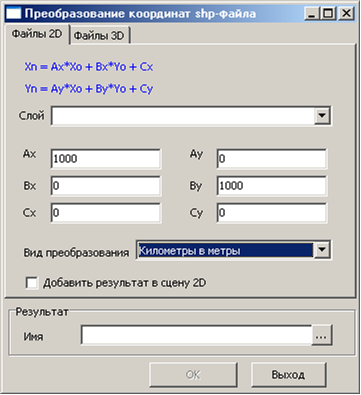Image resolution: width=361 pixels, height=395 pixels.
Task: Click the Вид преобразования label
Action: tap(76, 252)
